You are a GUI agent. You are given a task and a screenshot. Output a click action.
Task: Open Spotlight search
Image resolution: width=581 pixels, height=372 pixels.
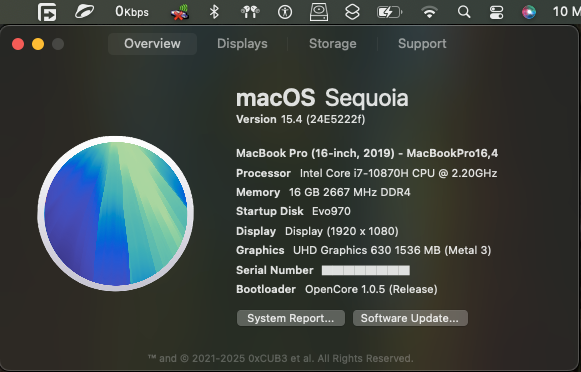pyautogui.click(x=464, y=12)
